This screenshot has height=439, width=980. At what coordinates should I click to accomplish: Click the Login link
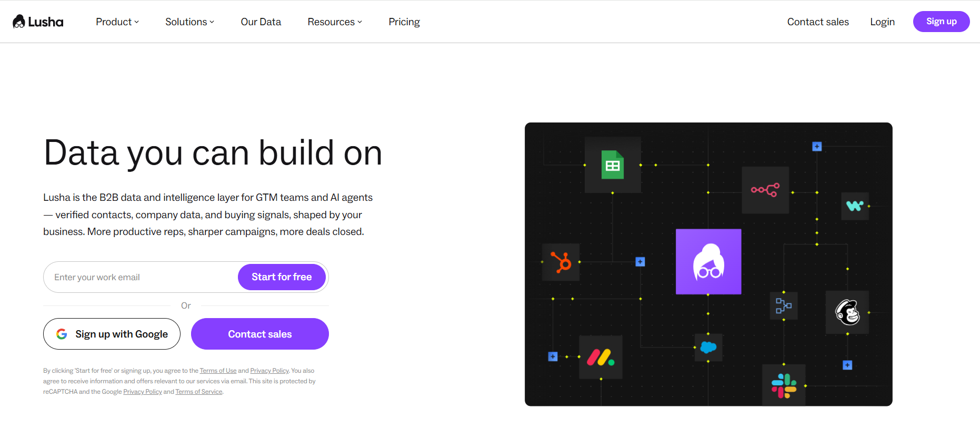click(882, 22)
